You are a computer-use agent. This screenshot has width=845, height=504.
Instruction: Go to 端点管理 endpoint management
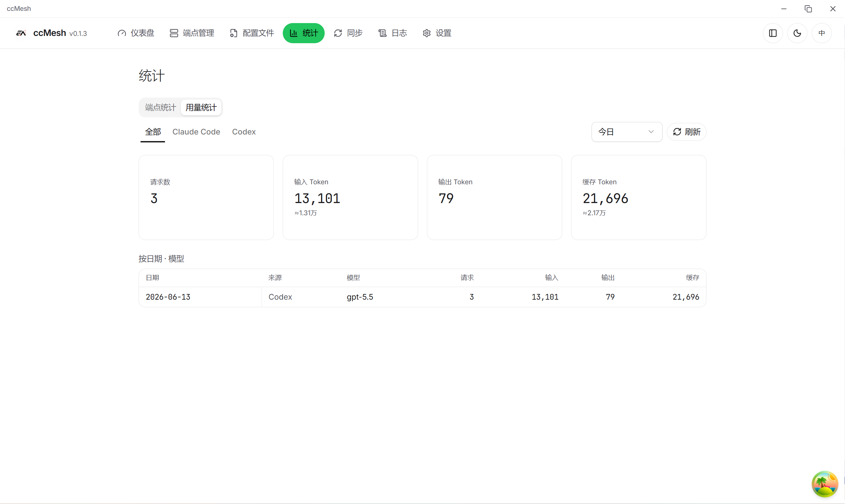(192, 33)
